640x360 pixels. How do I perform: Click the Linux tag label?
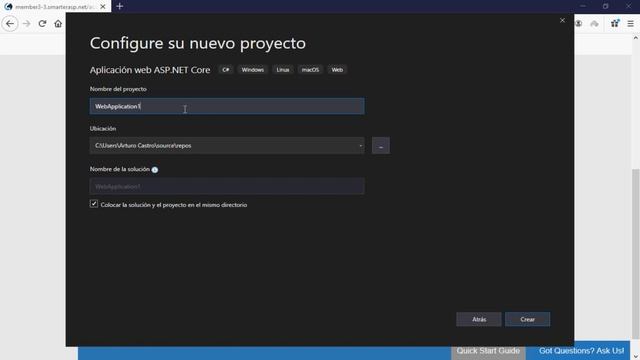pyautogui.click(x=282, y=70)
